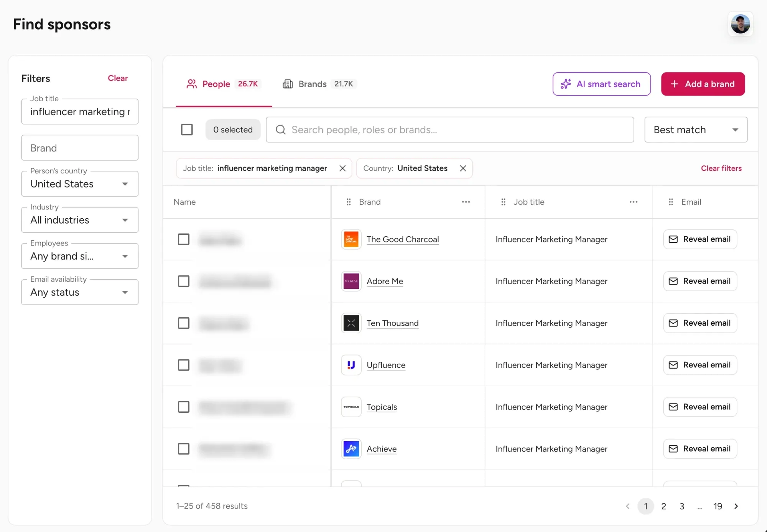
Task: Focus the search people, roles or brands field
Action: [x=450, y=130]
